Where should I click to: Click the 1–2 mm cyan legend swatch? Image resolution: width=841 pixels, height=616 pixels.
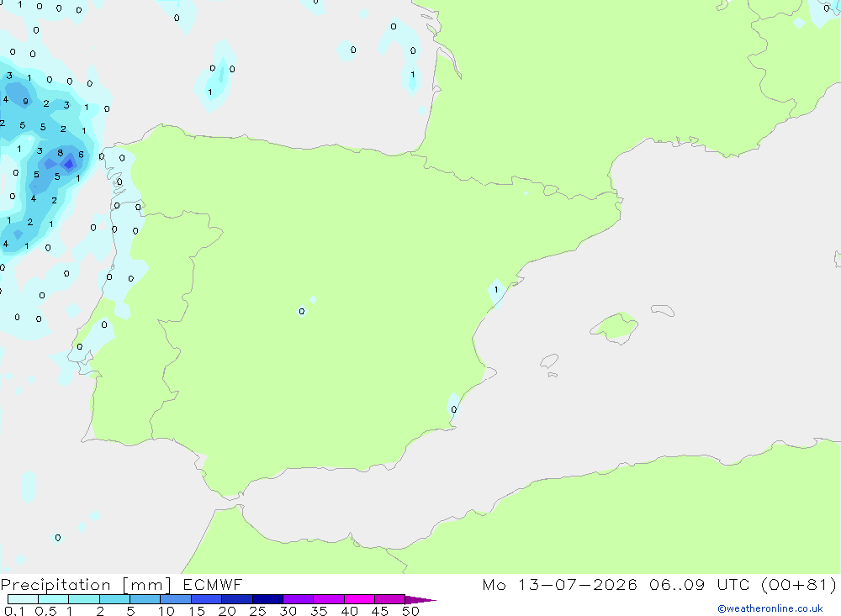pos(83,599)
